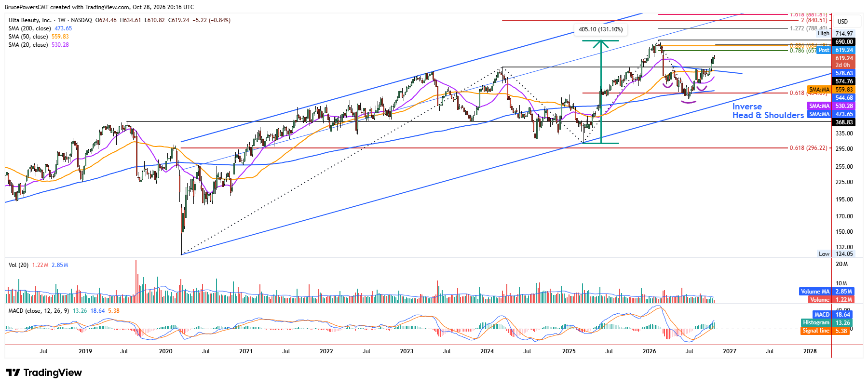This screenshot has width=868, height=387.
Task: Click the 690.00 black price label
Action: (844, 42)
